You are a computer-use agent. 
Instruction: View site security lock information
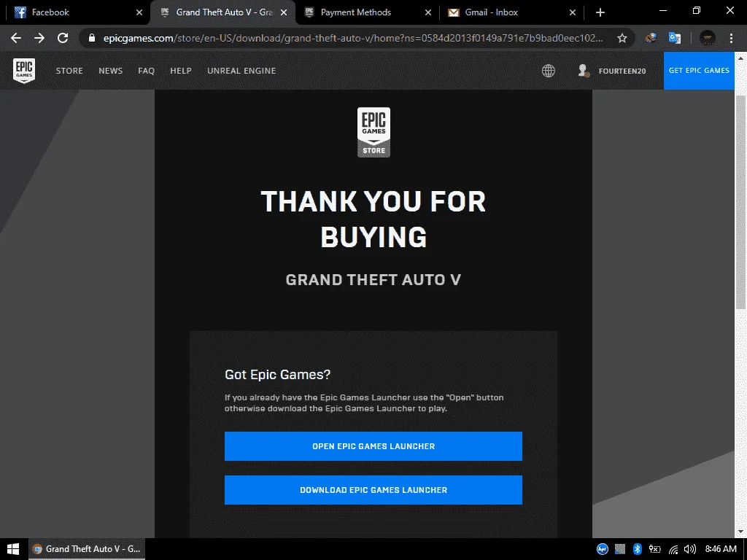click(x=92, y=38)
